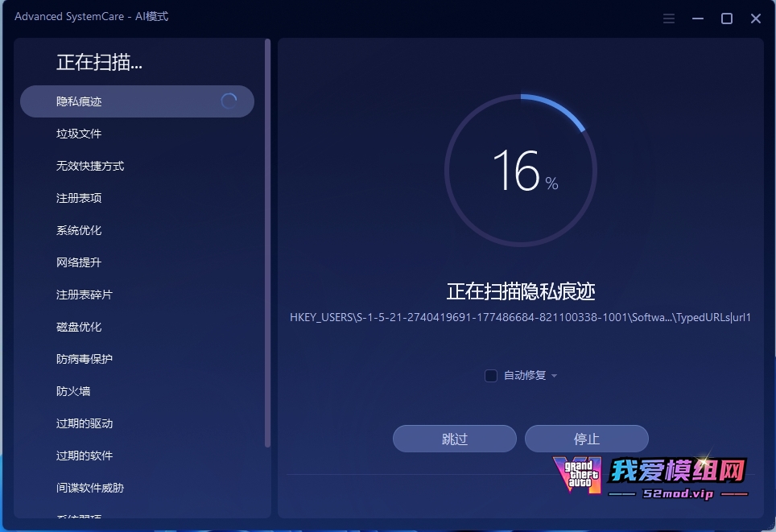Enable the 自动修复 checkbox
This screenshot has width=776, height=532.
tap(491, 376)
